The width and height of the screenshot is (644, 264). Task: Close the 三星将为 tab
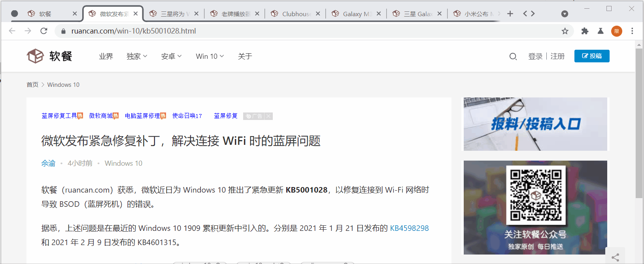[x=196, y=14]
